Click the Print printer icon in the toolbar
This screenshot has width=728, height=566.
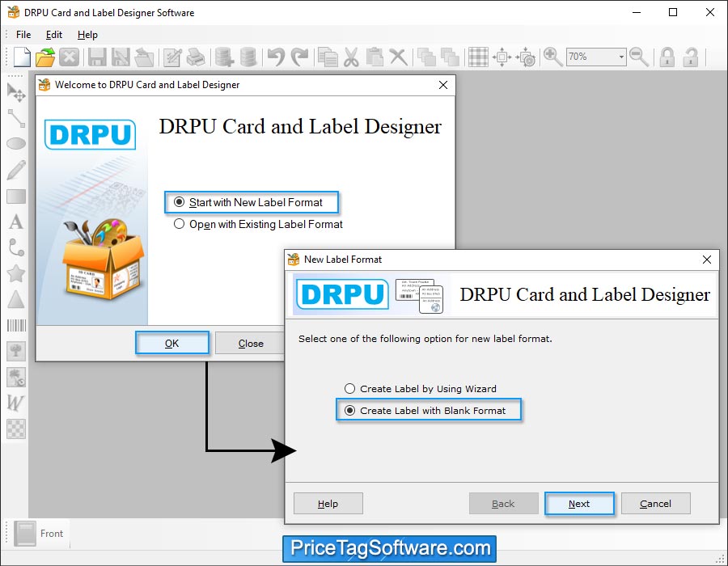click(196, 57)
